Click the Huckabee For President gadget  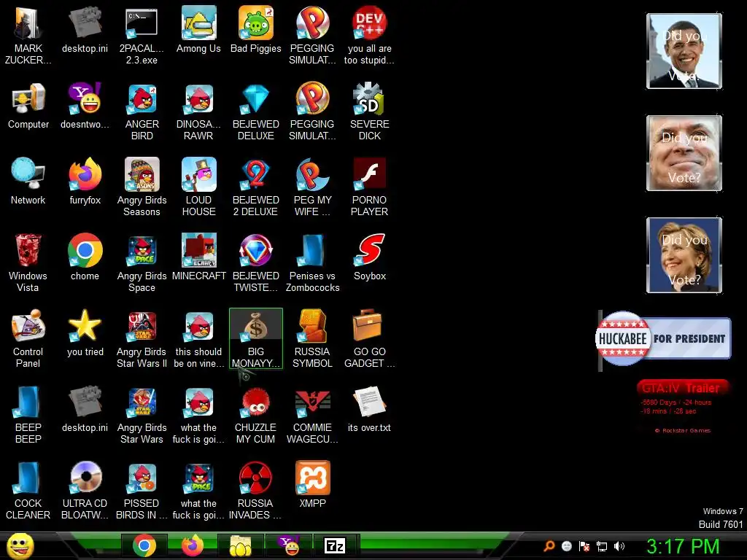[663, 338]
